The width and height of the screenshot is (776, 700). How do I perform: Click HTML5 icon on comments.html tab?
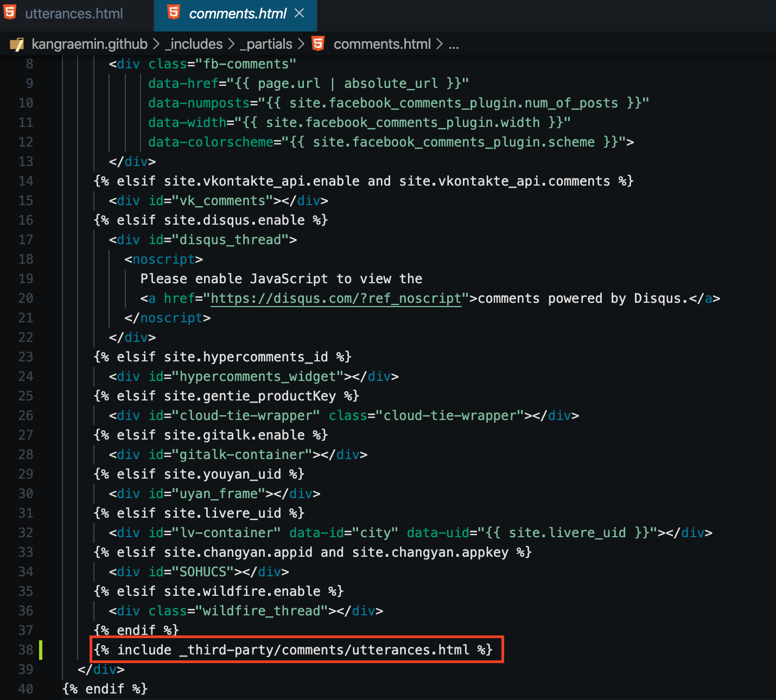[x=174, y=12]
